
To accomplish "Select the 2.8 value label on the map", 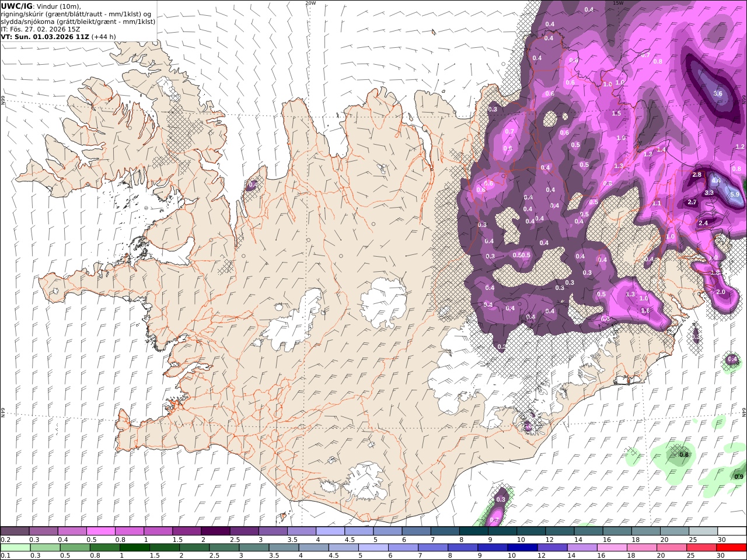I will tap(696, 175).
